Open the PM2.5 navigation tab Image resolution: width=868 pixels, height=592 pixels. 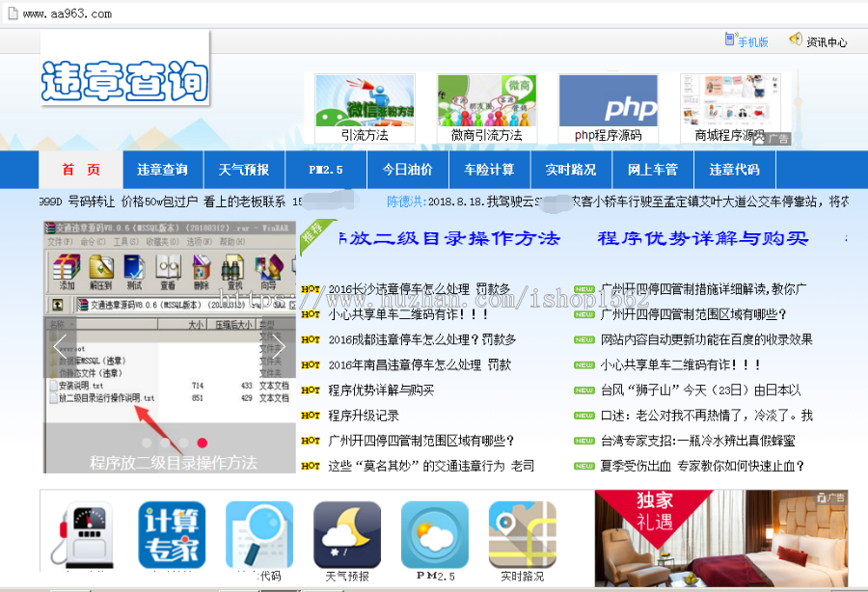(326, 170)
